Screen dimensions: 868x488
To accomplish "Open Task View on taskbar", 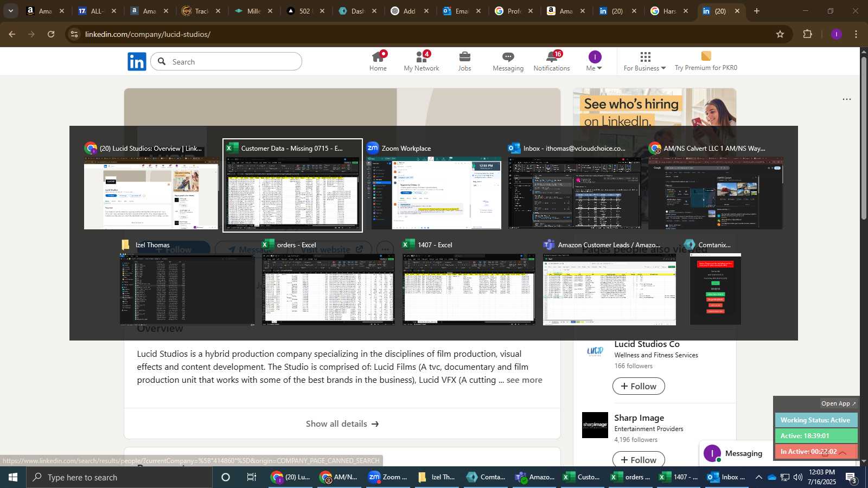I will 252,477.
